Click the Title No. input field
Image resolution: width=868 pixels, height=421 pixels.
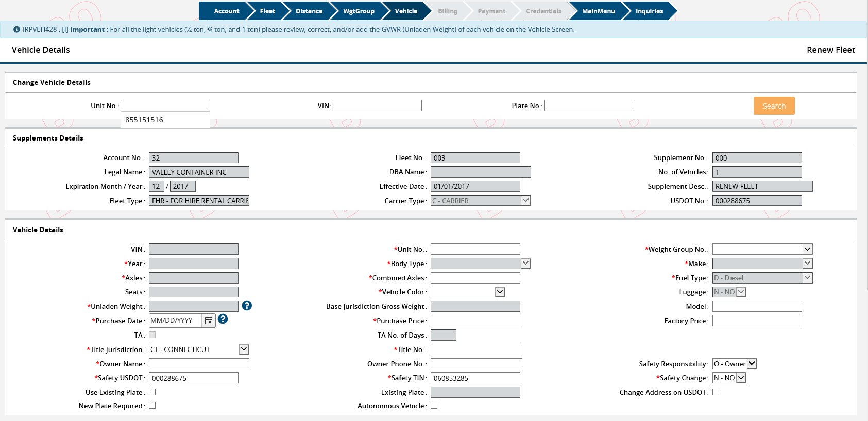click(475, 349)
